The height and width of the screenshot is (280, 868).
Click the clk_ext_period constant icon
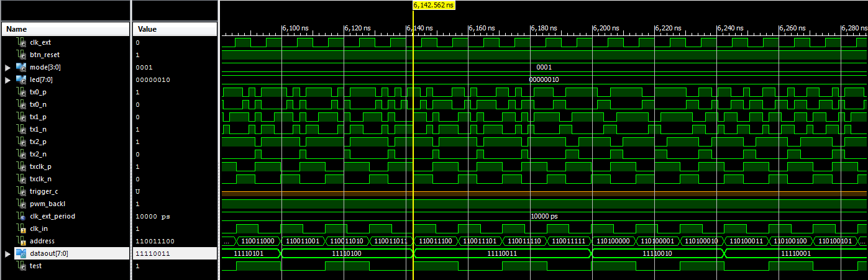pyautogui.click(x=21, y=216)
